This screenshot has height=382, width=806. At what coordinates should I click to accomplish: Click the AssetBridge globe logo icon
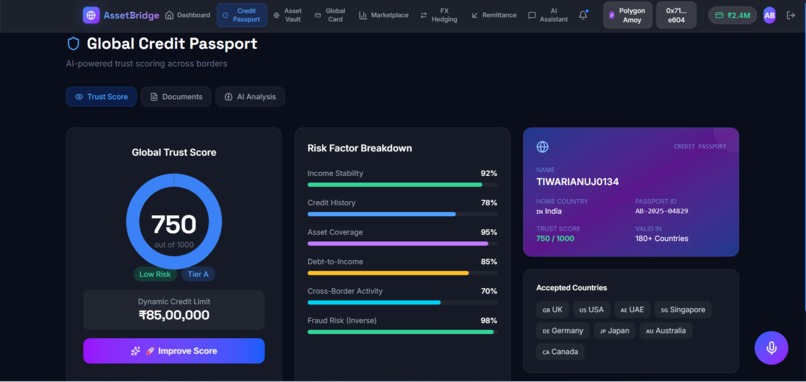pyautogui.click(x=91, y=15)
